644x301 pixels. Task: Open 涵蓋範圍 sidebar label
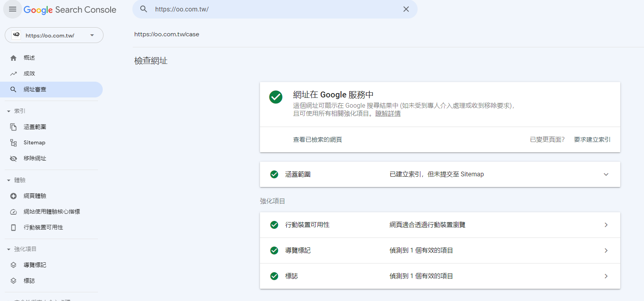point(35,127)
